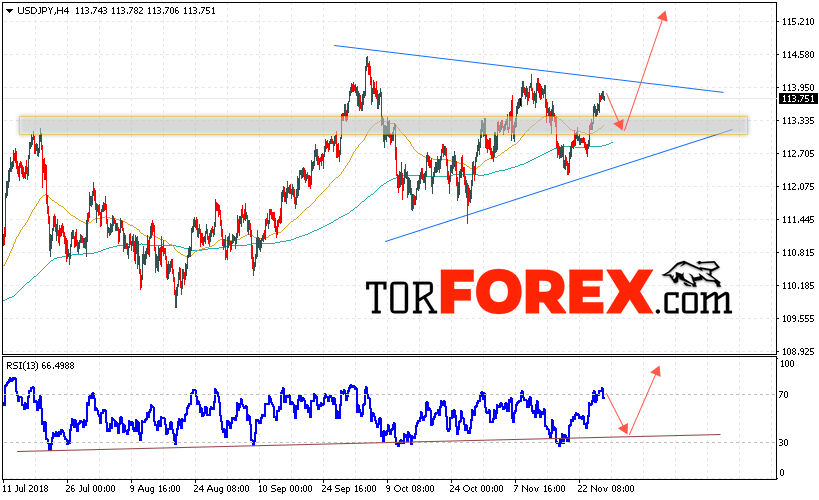Screen dimensions: 819x500
Task: Click price scale value 112.705
Action: [798, 154]
